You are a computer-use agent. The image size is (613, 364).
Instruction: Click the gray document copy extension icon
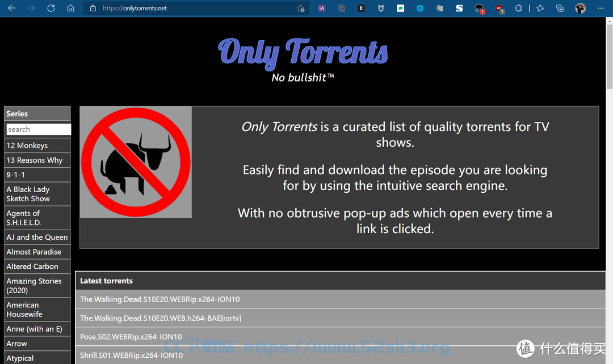[342, 8]
